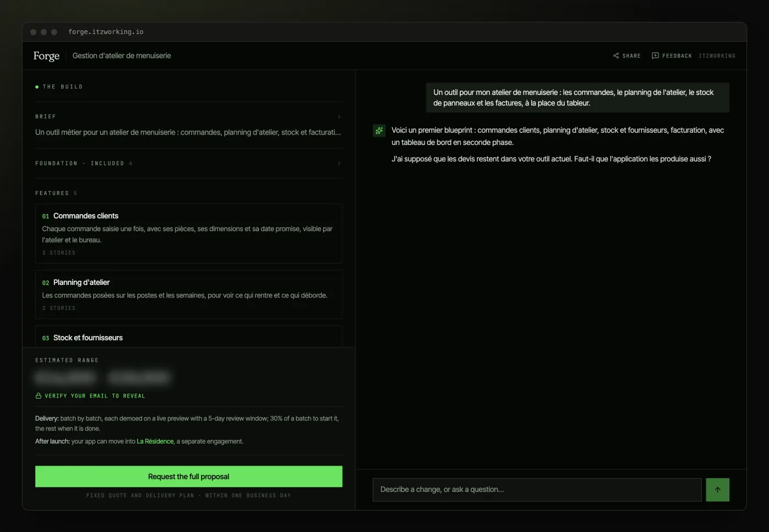Click the Commandes clients description text
769x532 pixels.
tap(187, 234)
